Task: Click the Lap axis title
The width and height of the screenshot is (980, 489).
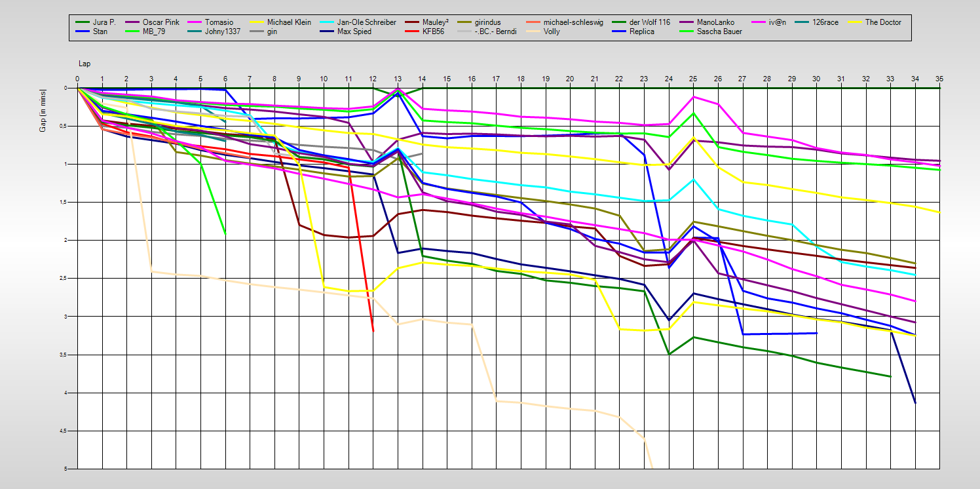Action: (85, 64)
